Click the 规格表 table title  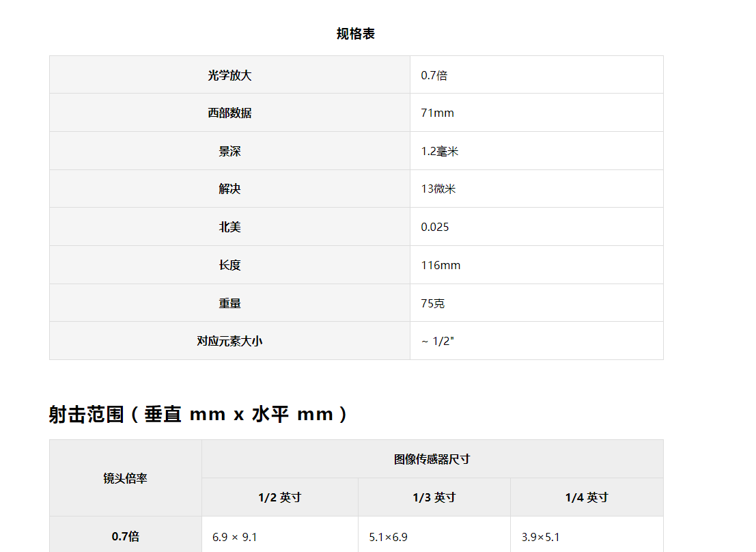356,34
